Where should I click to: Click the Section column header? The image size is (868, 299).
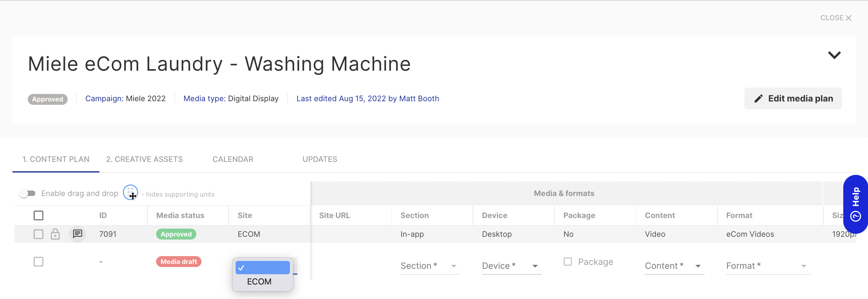coord(414,215)
